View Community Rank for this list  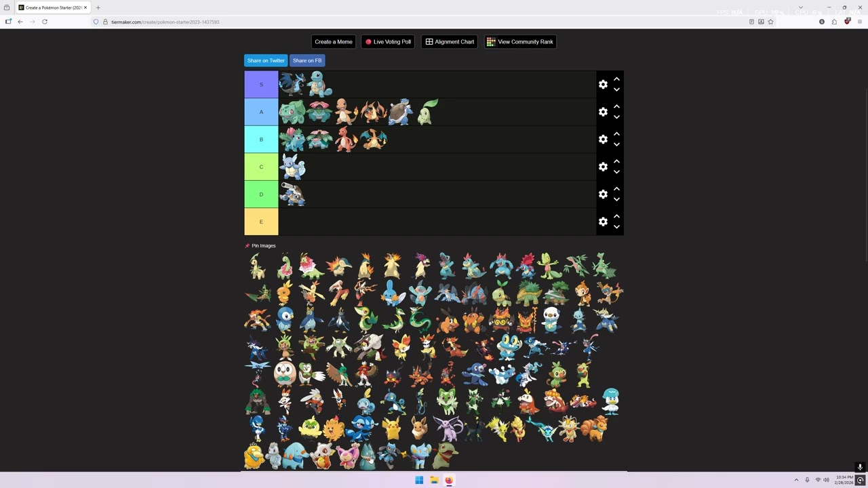(x=520, y=42)
